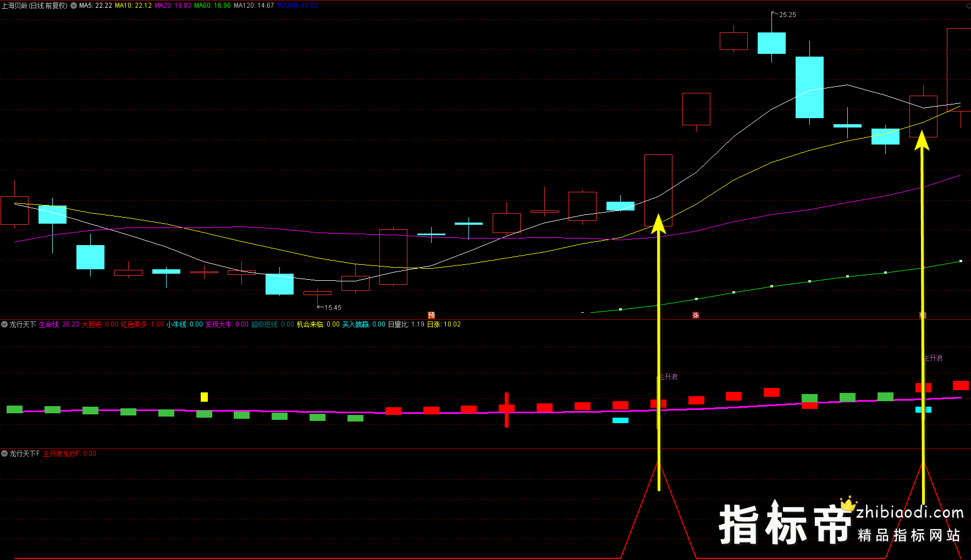Click the 机会来临 indicator label
This screenshot has height=560, width=971.
[318, 324]
